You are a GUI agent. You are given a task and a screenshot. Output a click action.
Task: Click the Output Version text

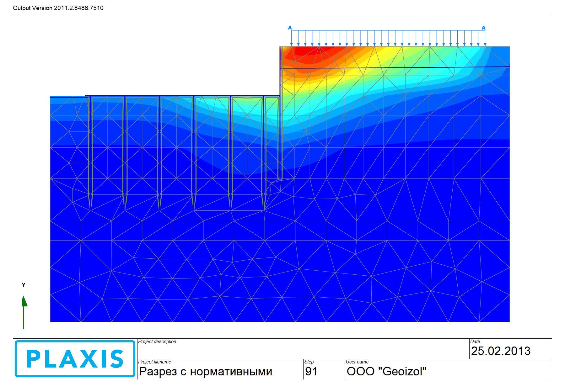pos(58,8)
